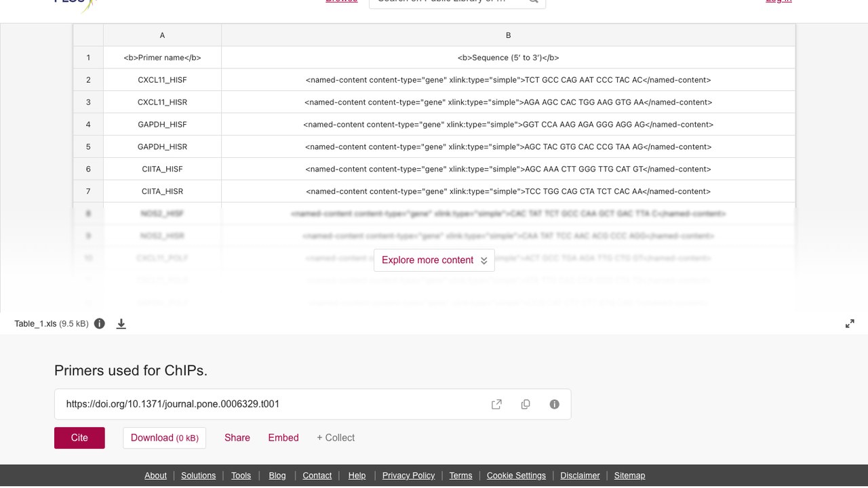Select the GAPDH_HISF cell

pyautogui.click(x=162, y=125)
